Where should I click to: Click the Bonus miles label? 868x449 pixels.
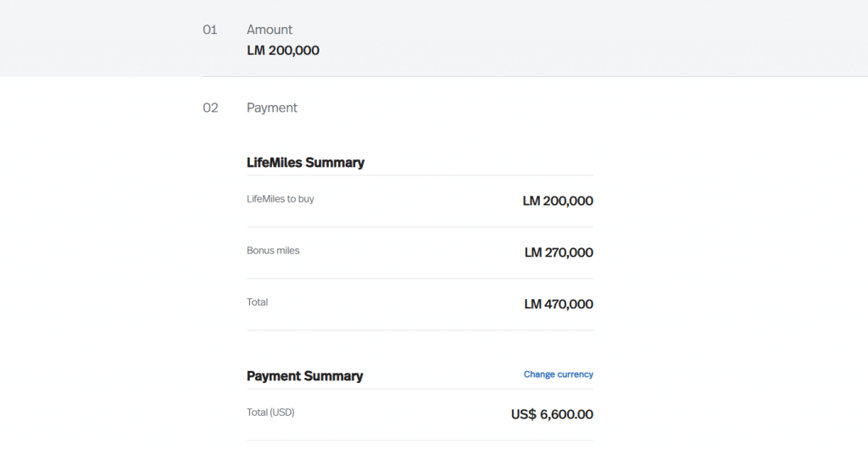click(x=273, y=251)
